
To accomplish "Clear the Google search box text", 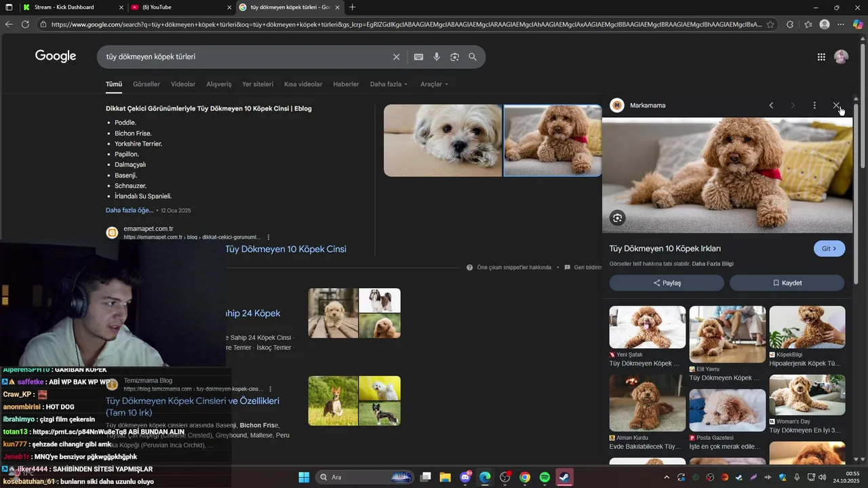I will click(397, 57).
